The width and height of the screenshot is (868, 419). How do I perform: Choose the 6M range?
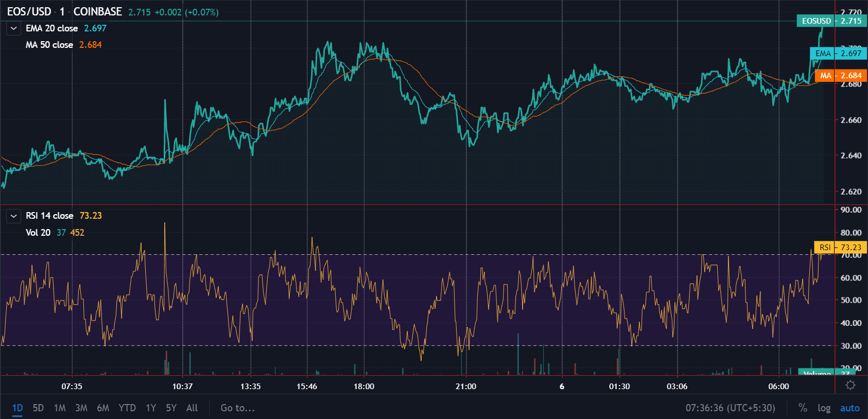click(x=103, y=408)
